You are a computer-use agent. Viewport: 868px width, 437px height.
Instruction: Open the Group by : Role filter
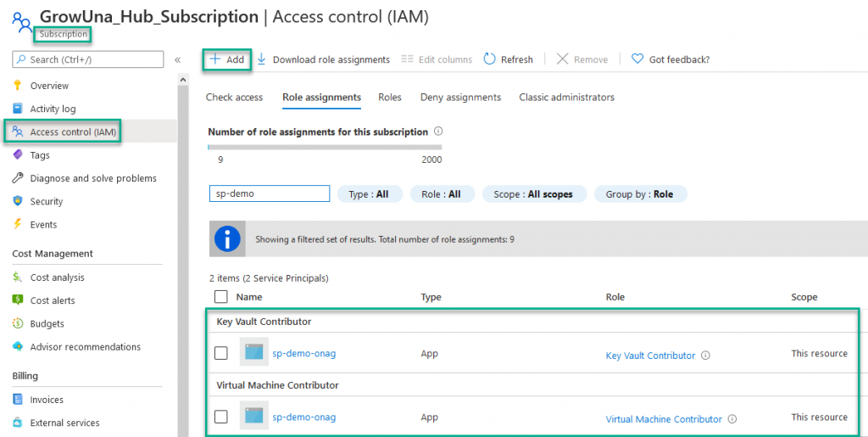[x=641, y=194]
